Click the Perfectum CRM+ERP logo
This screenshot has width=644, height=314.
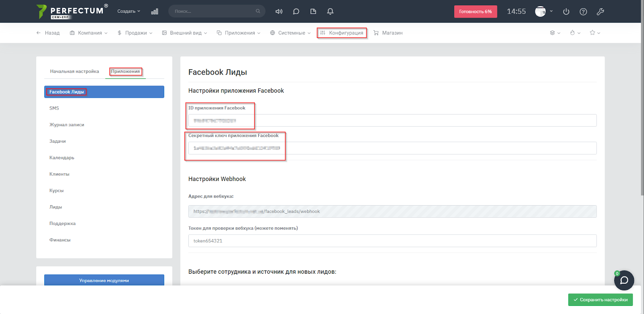pyautogui.click(x=72, y=11)
